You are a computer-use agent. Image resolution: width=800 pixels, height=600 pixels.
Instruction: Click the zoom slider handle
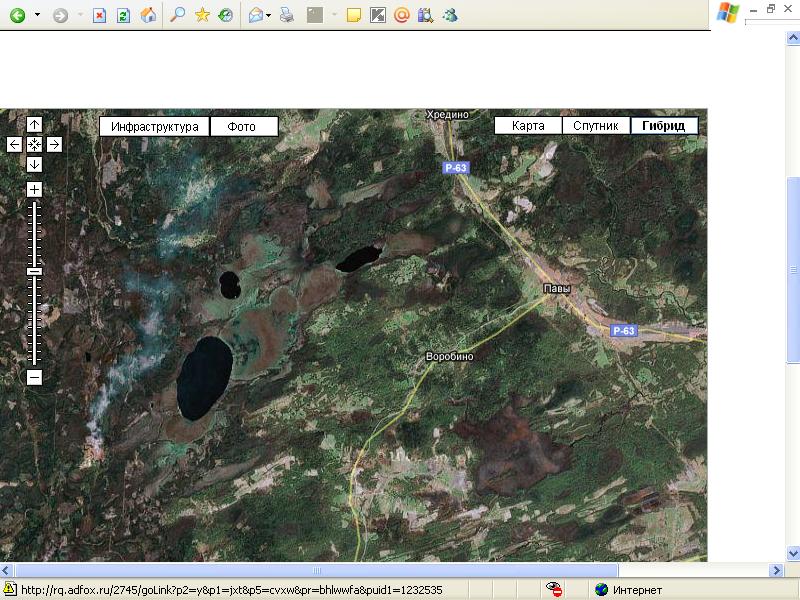point(34,271)
